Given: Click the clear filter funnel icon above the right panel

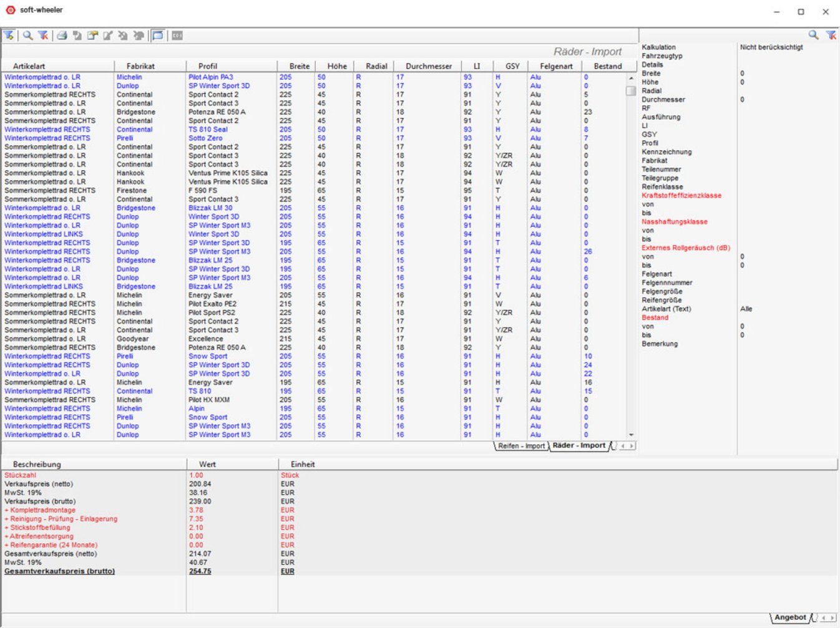Looking at the screenshot, I should click(831, 35).
